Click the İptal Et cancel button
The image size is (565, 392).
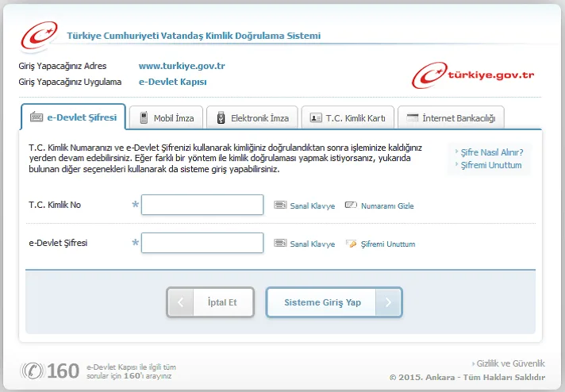[210, 302]
